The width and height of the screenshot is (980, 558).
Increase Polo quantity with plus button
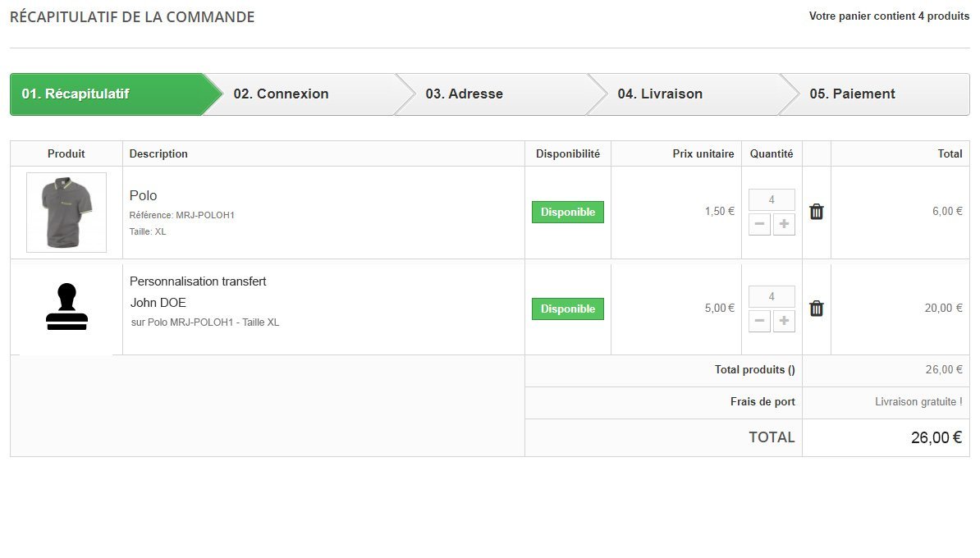pyautogui.click(x=784, y=224)
